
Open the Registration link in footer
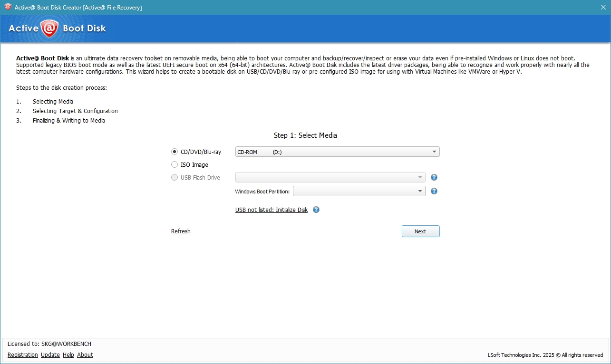[x=23, y=355]
